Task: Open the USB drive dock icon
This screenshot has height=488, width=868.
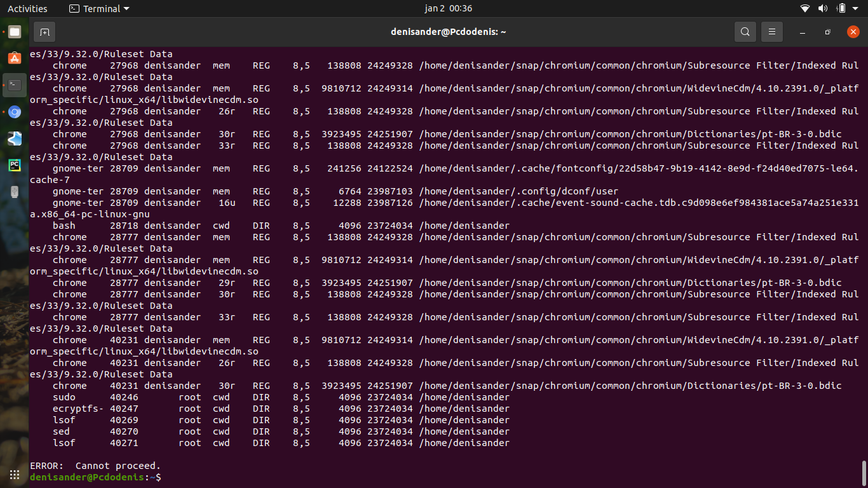Action: click(14, 192)
